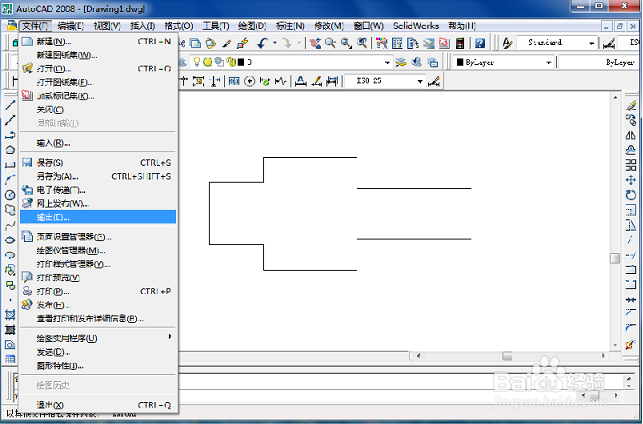Open the SolidWorks menu
Image resolution: width=643 pixels, height=424 pixels.
click(416, 26)
